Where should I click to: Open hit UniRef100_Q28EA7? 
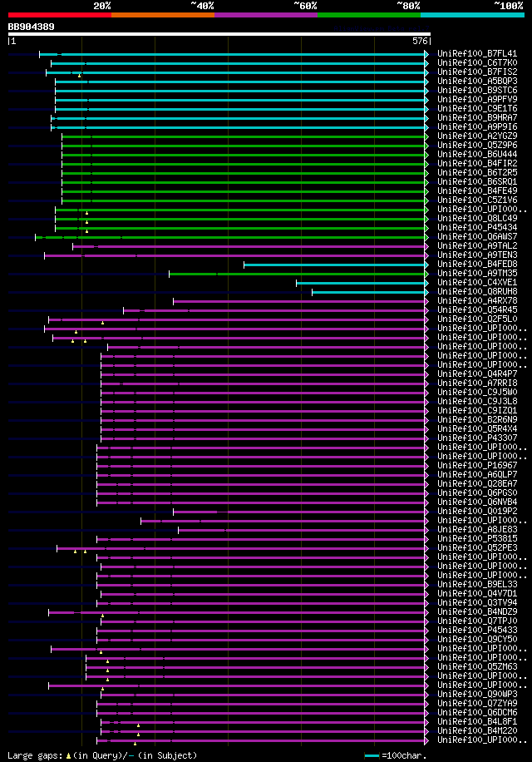point(477,483)
